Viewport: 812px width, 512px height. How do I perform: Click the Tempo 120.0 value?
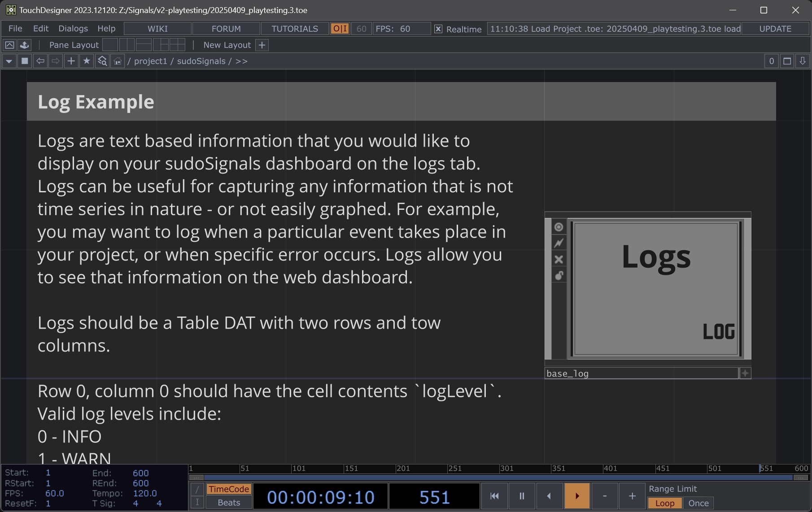[x=145, y=493]
